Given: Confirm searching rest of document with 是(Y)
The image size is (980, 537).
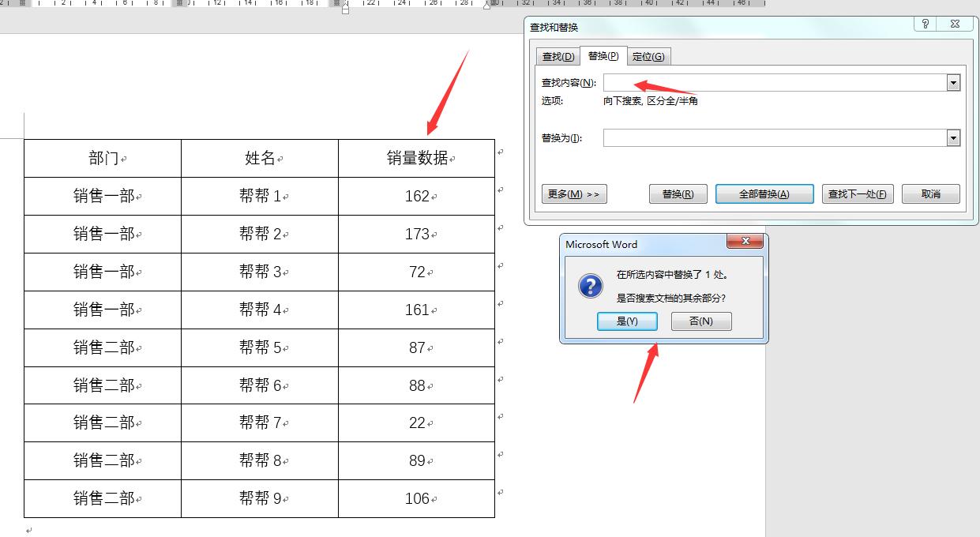Looking at the screenshot, I should (x=627, y=321).
